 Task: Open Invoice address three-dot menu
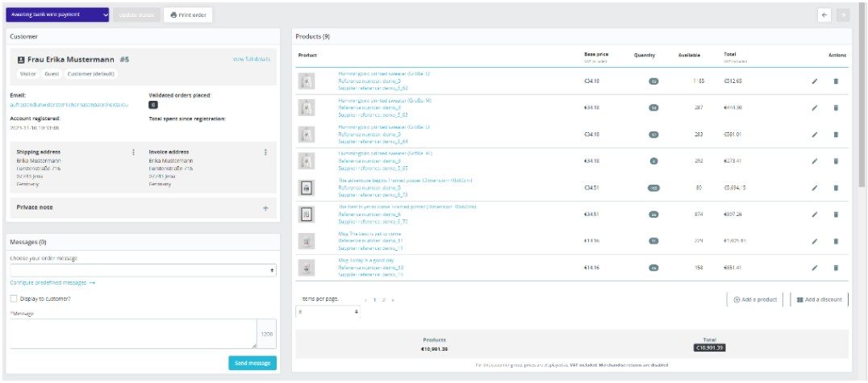265,152
